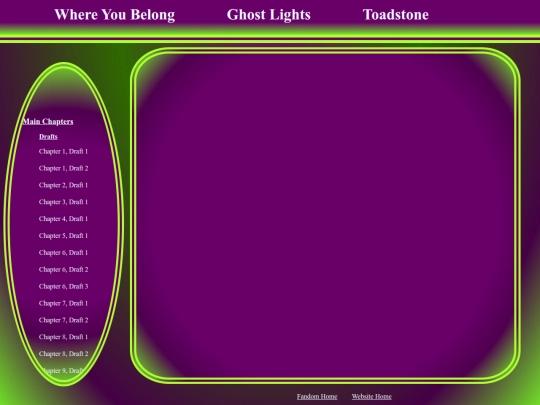
Task: Open Chapter 6, Draft 1
Action: pos(63,253)
